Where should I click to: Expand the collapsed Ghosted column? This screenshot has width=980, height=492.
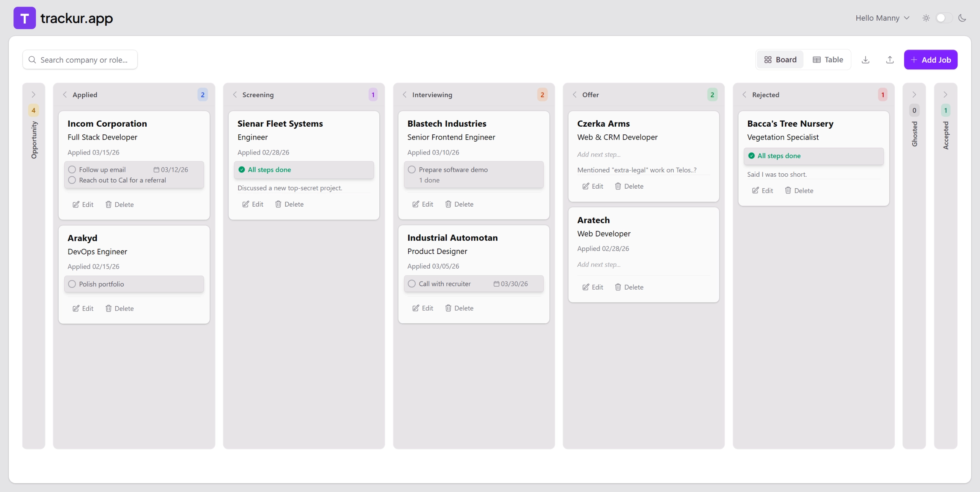[x=914, y=94]
